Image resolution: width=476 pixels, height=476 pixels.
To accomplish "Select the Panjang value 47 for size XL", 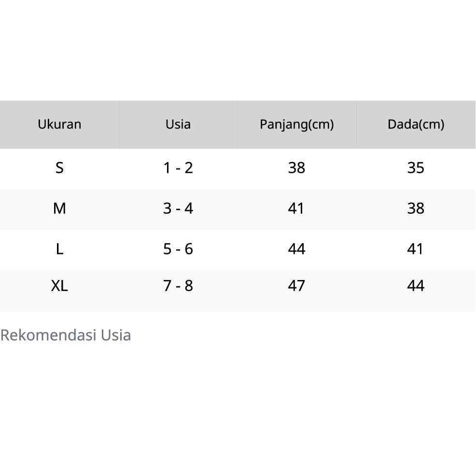I will [x=296, y=286].
